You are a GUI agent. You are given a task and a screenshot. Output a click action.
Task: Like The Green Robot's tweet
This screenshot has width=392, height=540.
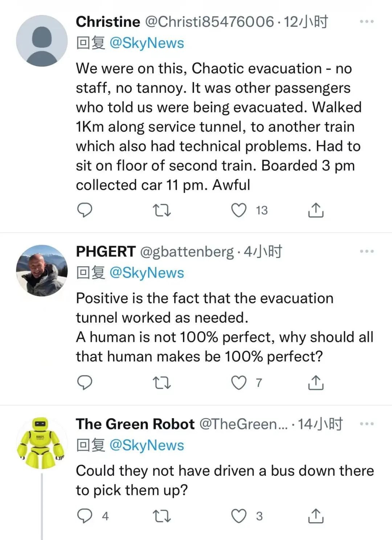[x=239, y=516]
